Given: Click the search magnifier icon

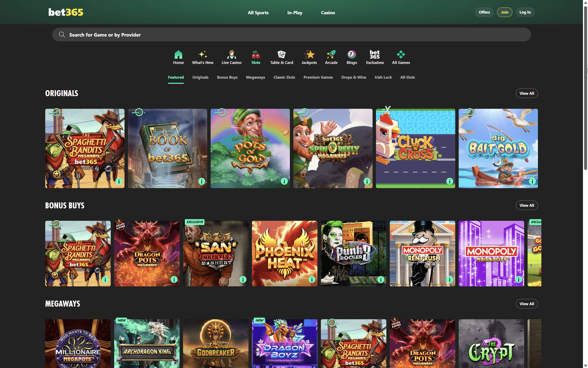Looking at the screenshot, I should pos(62,34).
